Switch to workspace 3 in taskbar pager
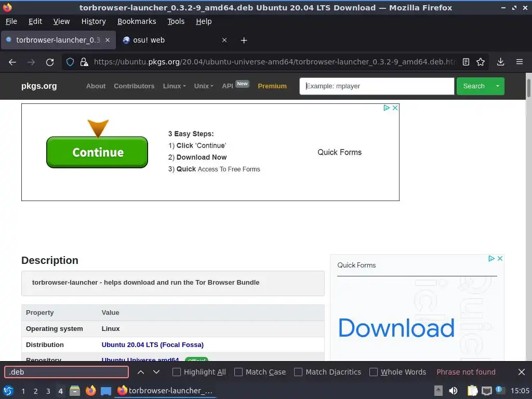The height and width of the screenshot is (399, 532). click(48, 391)
